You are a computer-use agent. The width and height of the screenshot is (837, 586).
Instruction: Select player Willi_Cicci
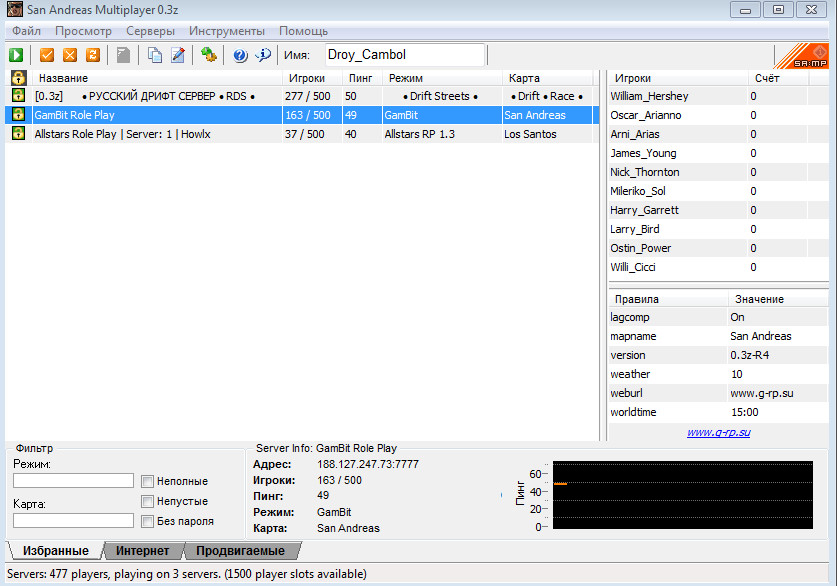pos(718,267)
